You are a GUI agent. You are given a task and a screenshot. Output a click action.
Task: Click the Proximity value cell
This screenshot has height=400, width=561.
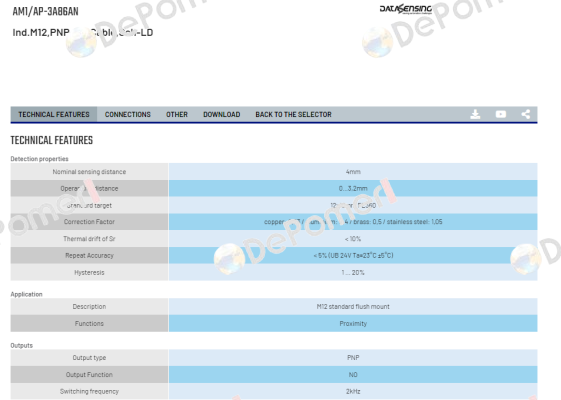(353, 323)
